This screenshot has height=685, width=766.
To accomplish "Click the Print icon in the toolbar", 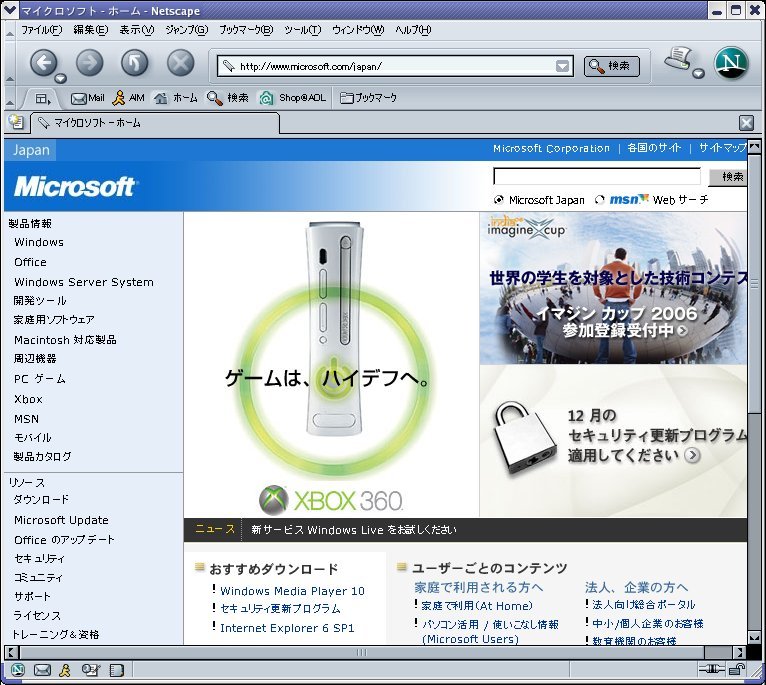I will click(x=679, y=60).
